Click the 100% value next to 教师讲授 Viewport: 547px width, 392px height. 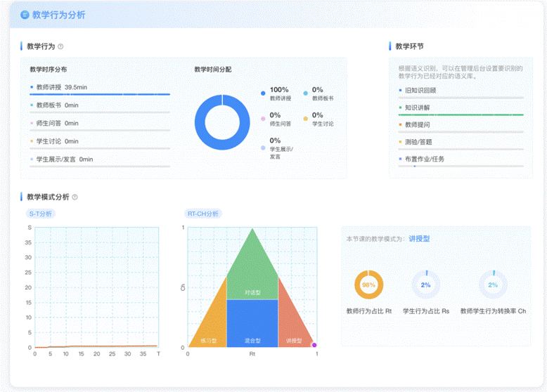(x=279, y=89)
